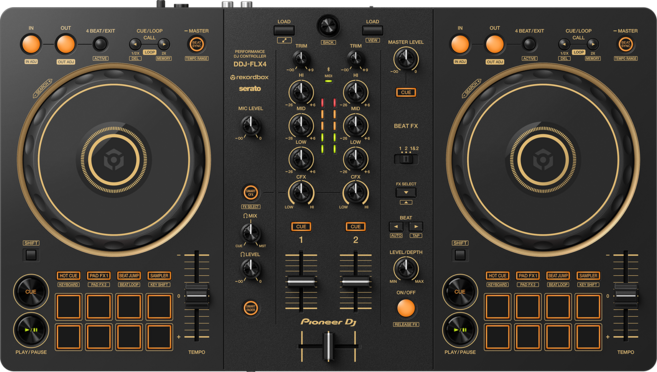Click the channel 1 TRIM knob
The height and width of the screenshot is (372, 657).
tap(301, 59)
